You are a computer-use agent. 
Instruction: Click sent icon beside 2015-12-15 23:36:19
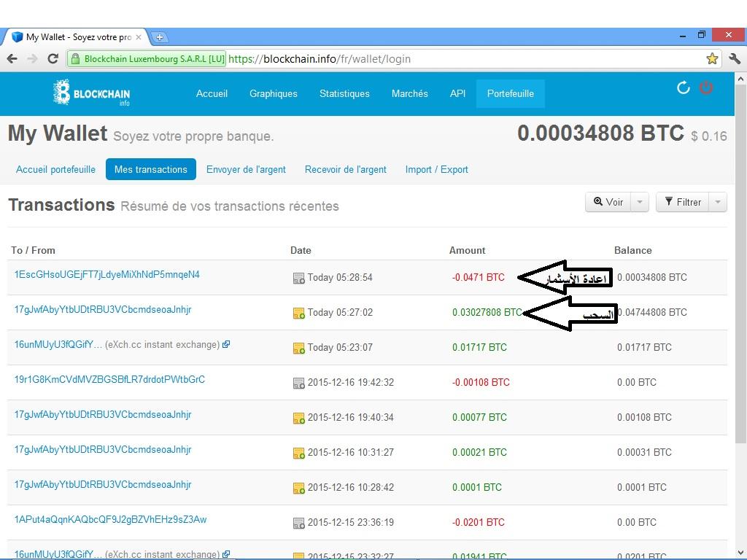tap(298, 523)
